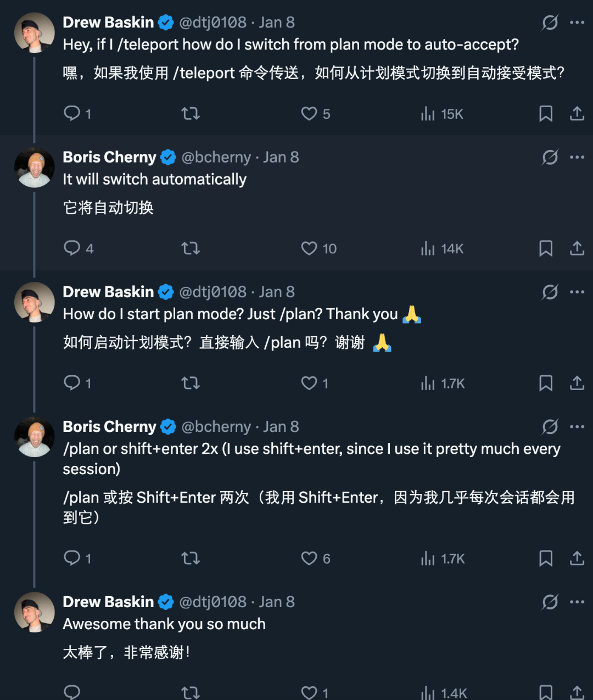Open the @dtj0108 handle on first tweet
This screenshot has width=593, height=700.
[212, 23]
